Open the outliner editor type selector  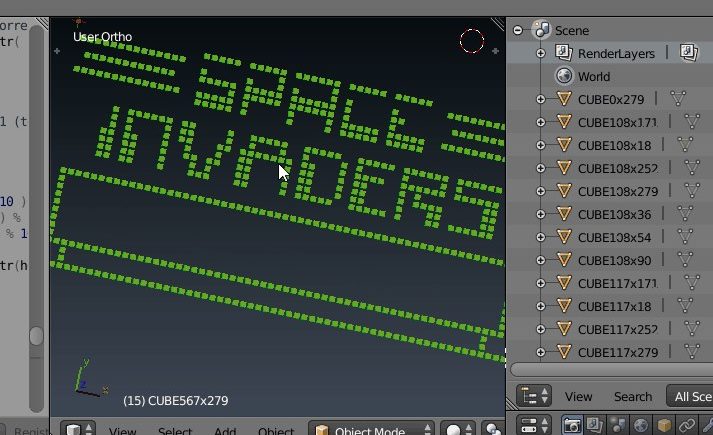[534, 396]
